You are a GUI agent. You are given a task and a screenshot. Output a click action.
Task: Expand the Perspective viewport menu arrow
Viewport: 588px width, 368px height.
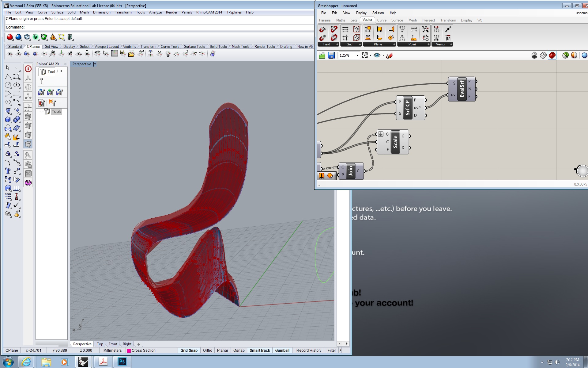(x=95, y=64)
